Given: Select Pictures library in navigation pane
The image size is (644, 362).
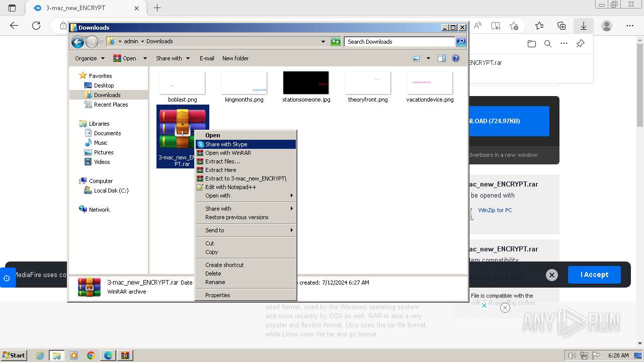Looking at the screenshot, I should click(x=103, y=152).
